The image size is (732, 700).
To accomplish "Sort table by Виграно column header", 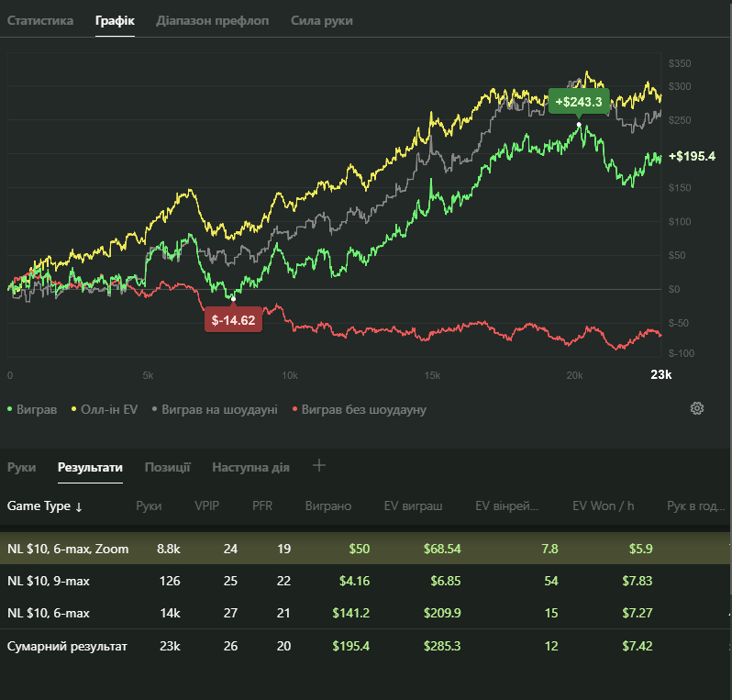I will click(327, 506).
